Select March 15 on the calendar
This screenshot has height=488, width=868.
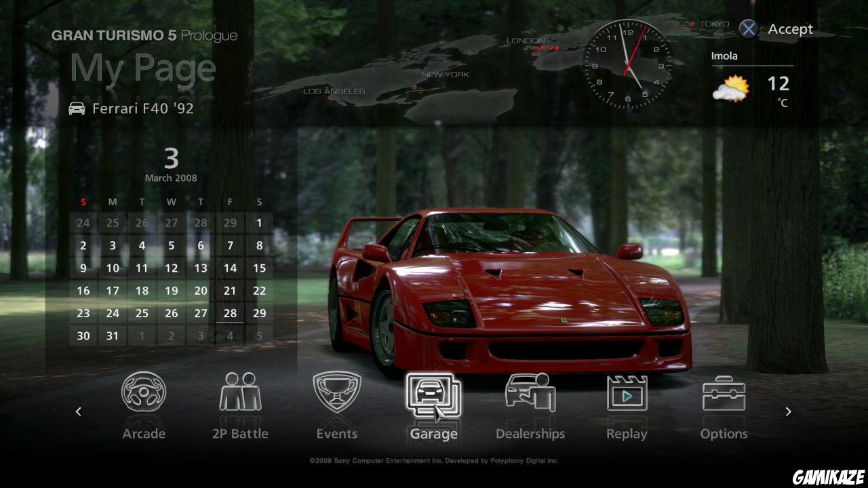click(259, 268)
